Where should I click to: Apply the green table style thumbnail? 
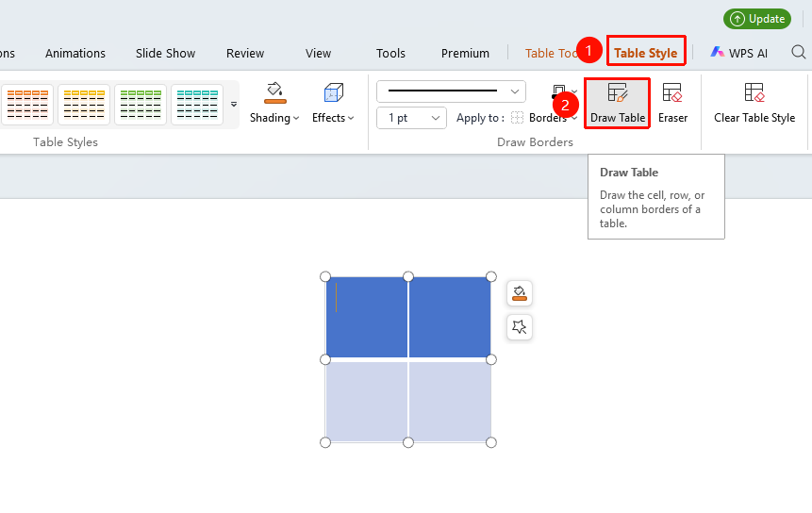tap(141, 105)
